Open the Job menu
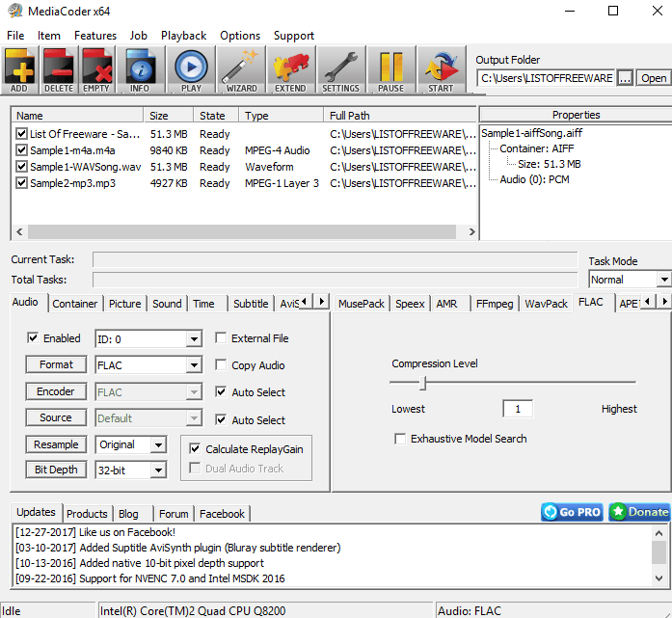 (139, 36)
